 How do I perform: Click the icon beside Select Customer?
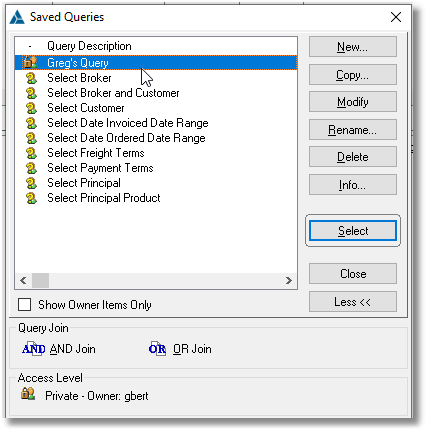click(31, 108)
